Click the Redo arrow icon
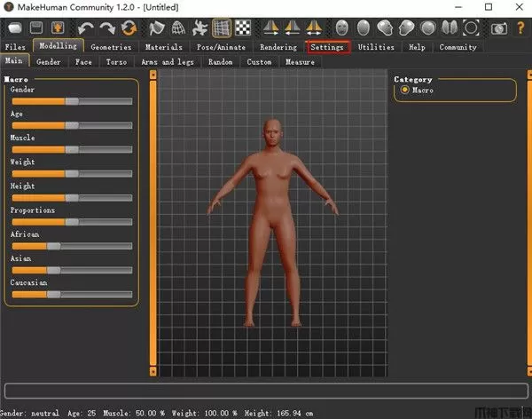The width and height of the screenshot is (532, 419). [x=109, y=28]
